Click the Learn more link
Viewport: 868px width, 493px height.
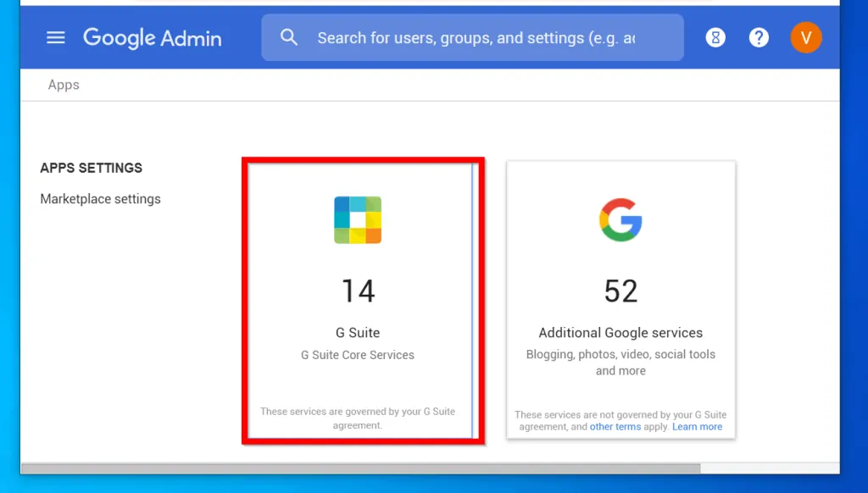697,426
